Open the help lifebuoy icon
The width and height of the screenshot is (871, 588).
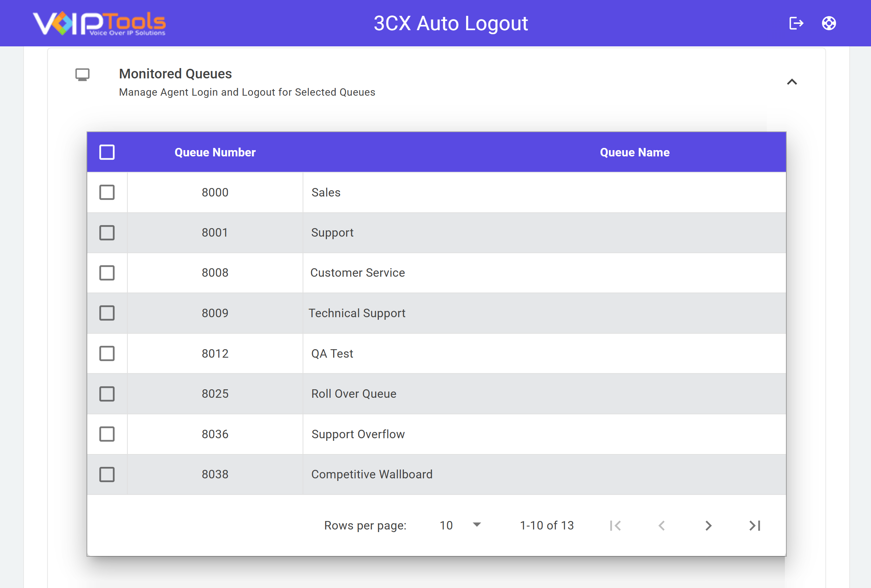coord(829,23)
